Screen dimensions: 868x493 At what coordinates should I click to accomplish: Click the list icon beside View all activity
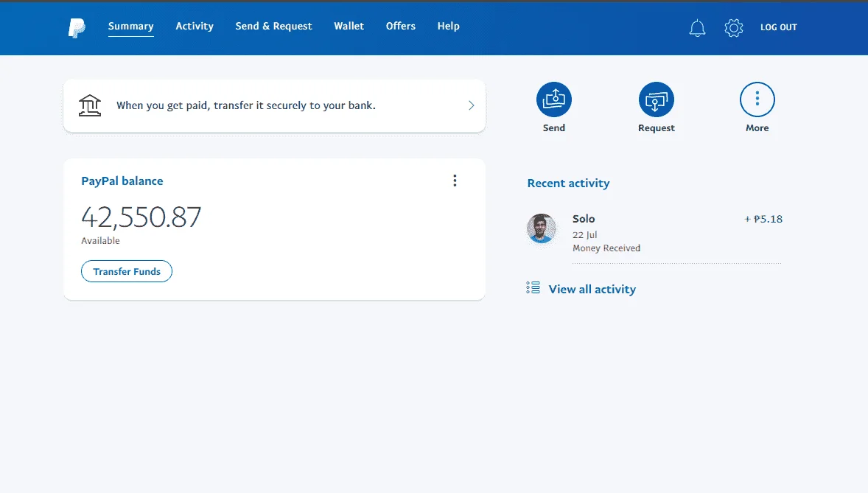[x=533, y=287]
